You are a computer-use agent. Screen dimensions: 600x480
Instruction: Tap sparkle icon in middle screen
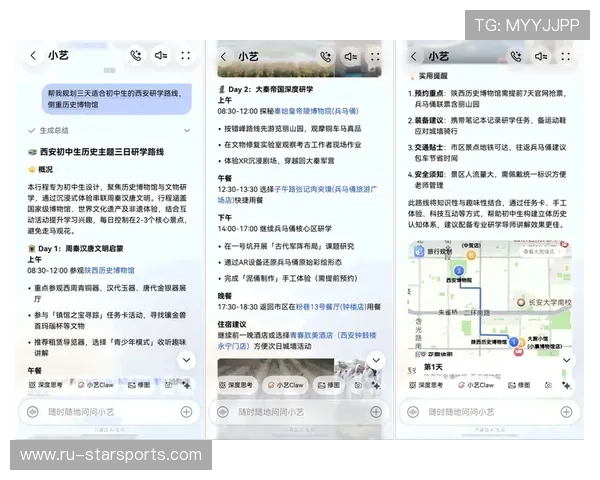tap(377, 385)
